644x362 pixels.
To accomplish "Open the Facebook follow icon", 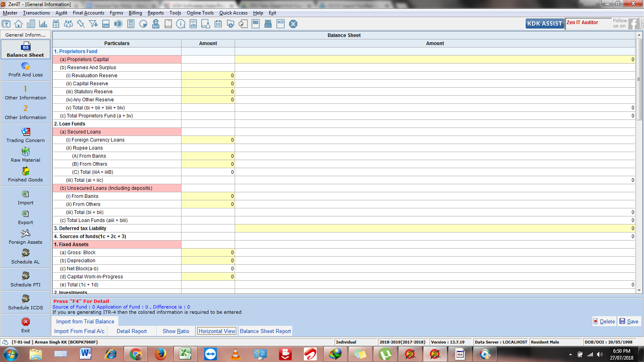I will [x=634, y=24].
